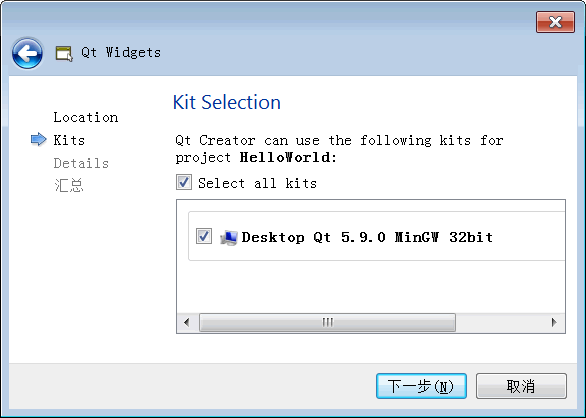Click the blue arrow marker beside Kits

pyautogui.click(x=38, y=139)
